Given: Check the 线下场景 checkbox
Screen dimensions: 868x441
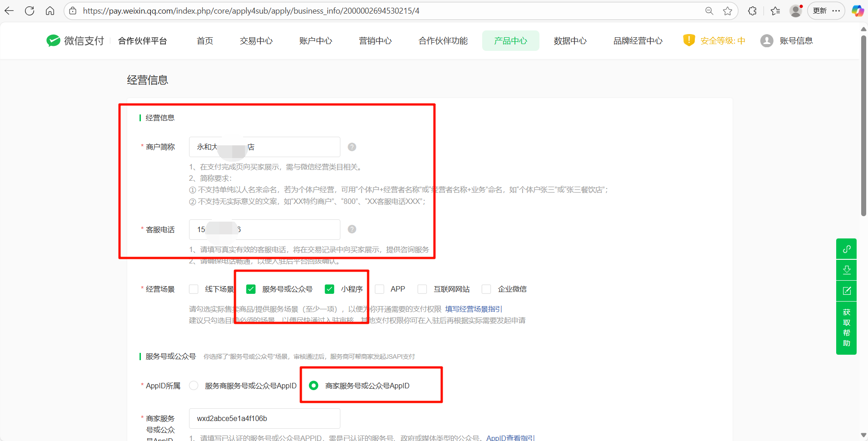Looking at the screenshot, I should pos(194,289).
